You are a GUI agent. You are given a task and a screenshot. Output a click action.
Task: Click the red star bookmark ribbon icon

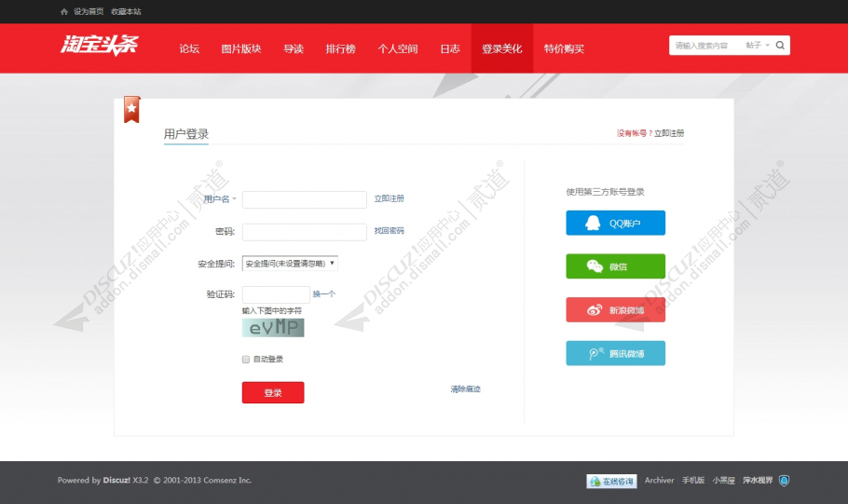pos(132,109)
